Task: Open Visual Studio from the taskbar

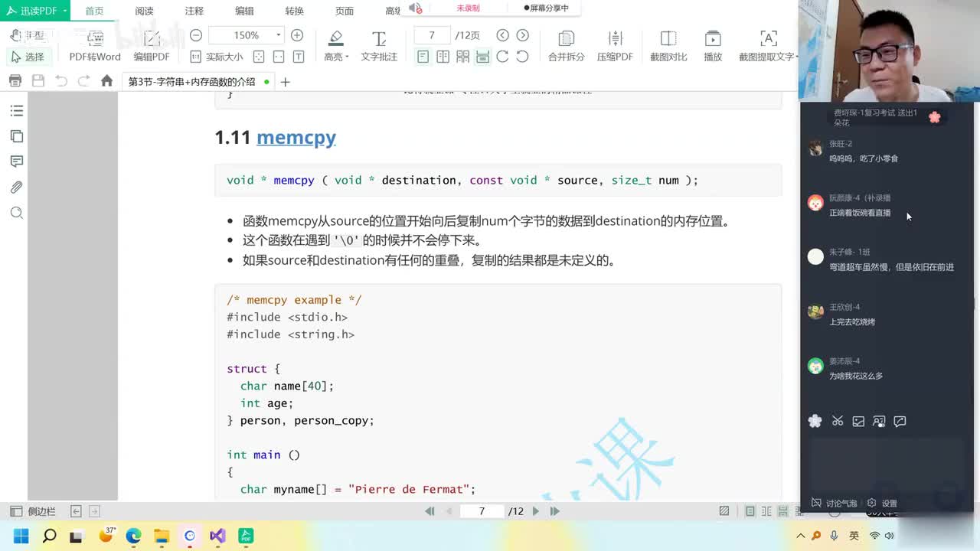Action: (x=217, y=536)
